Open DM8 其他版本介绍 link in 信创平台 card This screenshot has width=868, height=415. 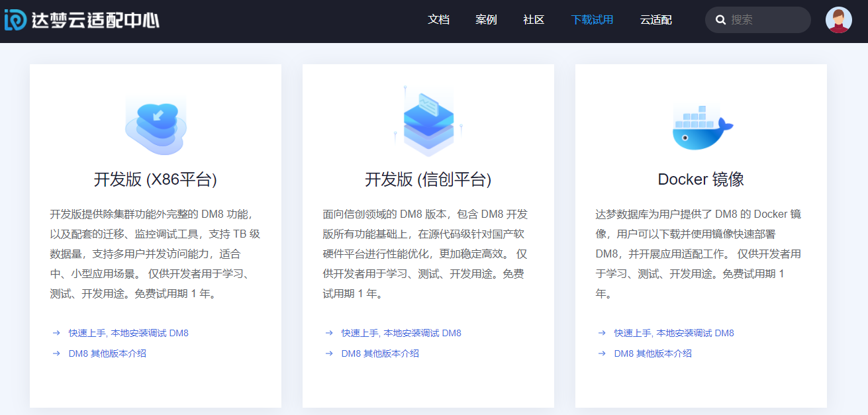(x=380, y=353)
